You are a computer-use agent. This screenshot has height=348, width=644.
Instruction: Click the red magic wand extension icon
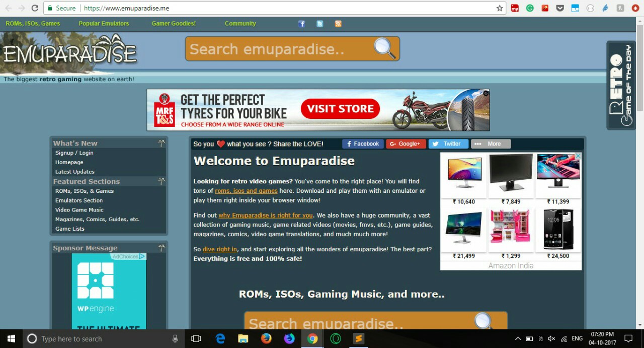point(545,8)
